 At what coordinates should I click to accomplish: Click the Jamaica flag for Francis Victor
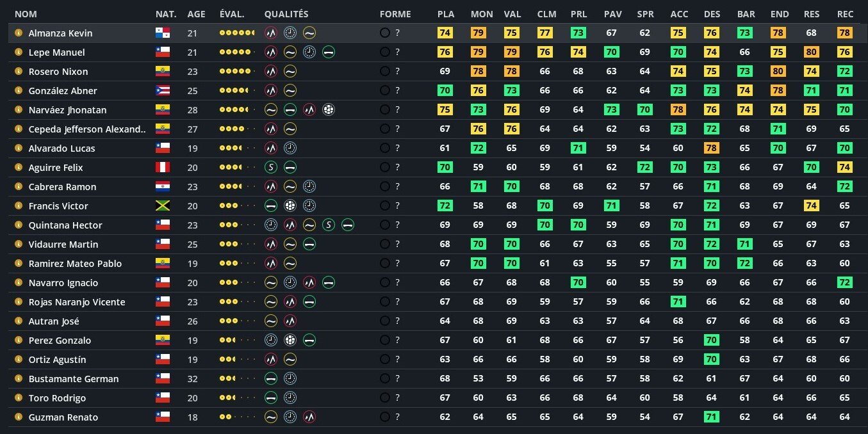pyautogui.click(x=162, y=206)
